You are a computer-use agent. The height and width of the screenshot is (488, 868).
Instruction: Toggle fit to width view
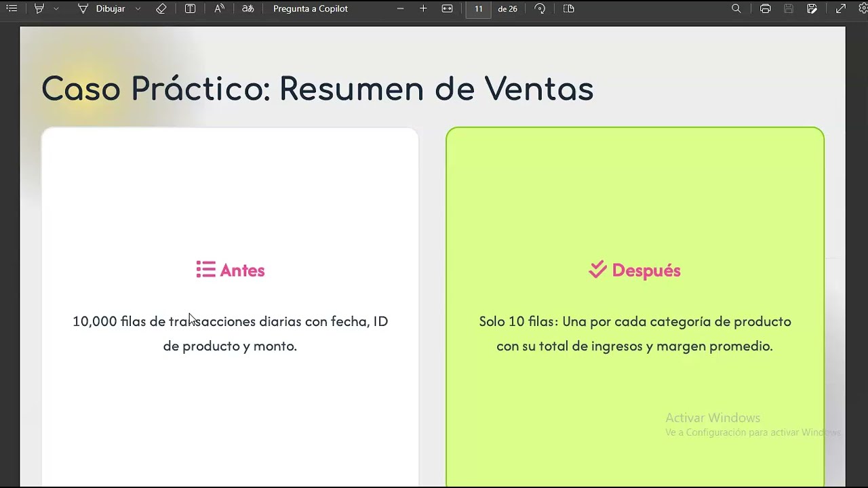[x=447, y=9]
